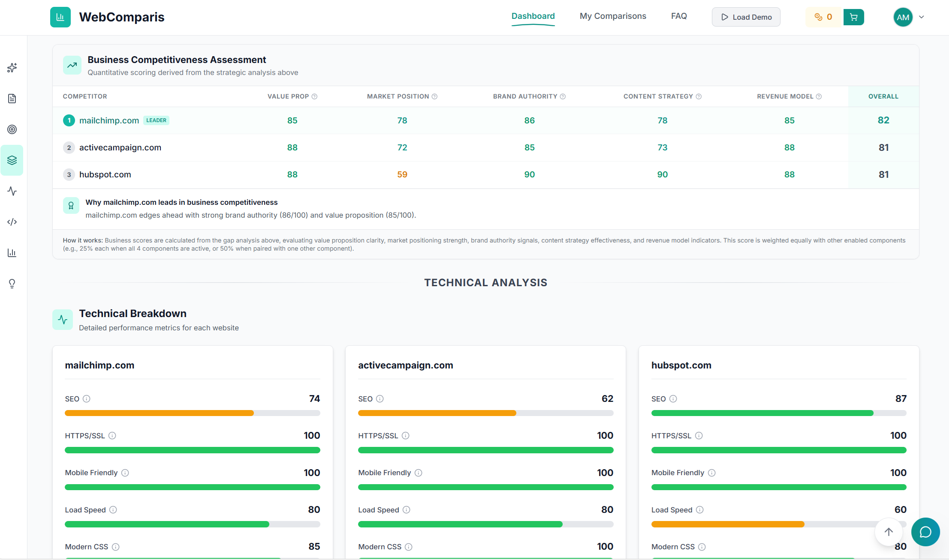The width and height of the screenshot is (949, 560).
Task: Click the WebComparis logo icon
Action: 60,17
